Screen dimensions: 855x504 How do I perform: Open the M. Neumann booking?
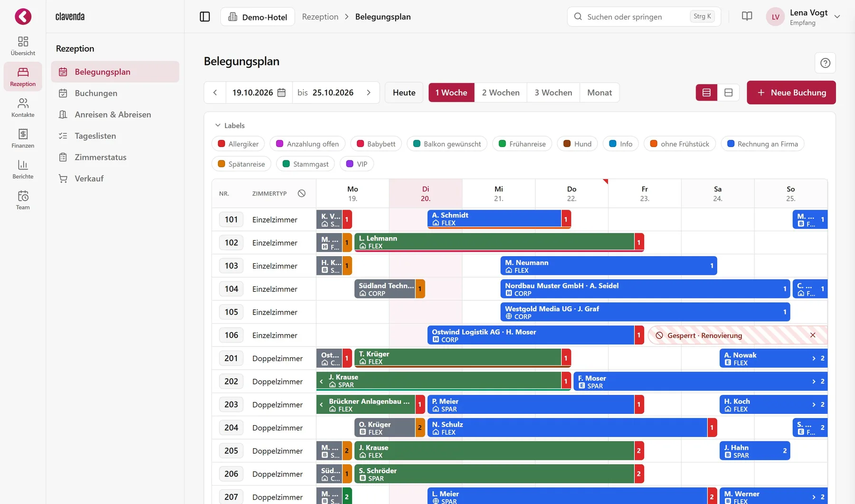pyautogui.click(x=608, y=265)
